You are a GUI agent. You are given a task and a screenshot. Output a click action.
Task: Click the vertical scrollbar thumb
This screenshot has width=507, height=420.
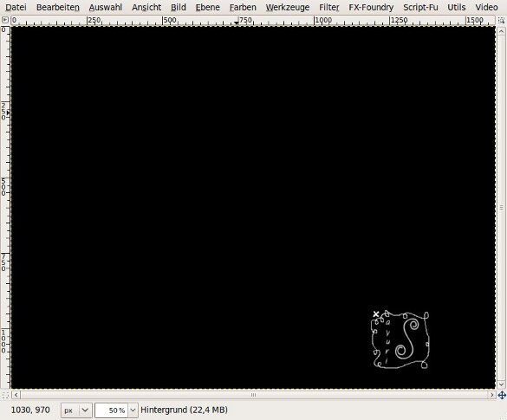click(x=501, y=208)
